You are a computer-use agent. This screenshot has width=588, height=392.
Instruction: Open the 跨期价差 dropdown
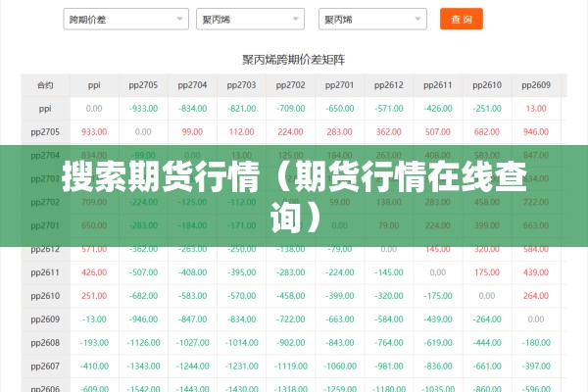click(126, 20)
